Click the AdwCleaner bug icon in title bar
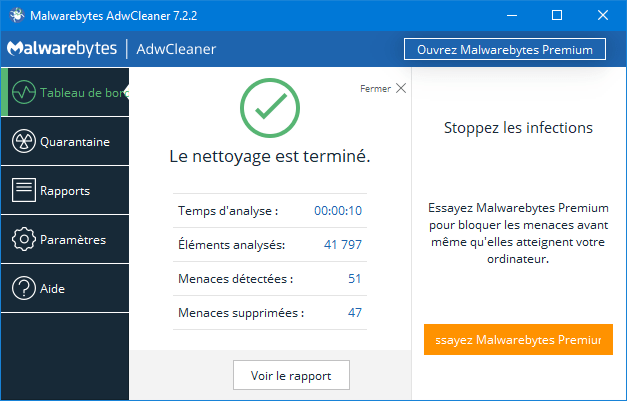This screenshot has width=627, height=401. (x=16, y=16)
